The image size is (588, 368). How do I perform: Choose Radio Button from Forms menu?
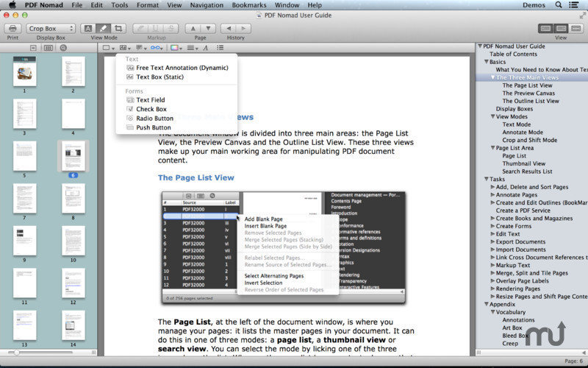(x=154, y=118)
